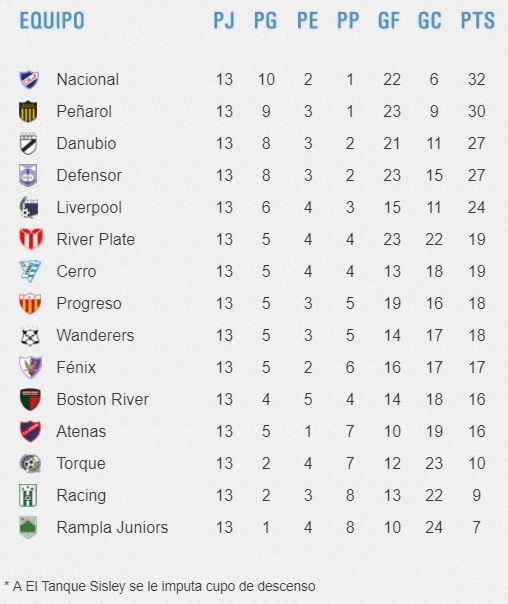Sort by the PTS column header
The width and height of the screenshot is (508, 604).
click(x=478, y=20)
